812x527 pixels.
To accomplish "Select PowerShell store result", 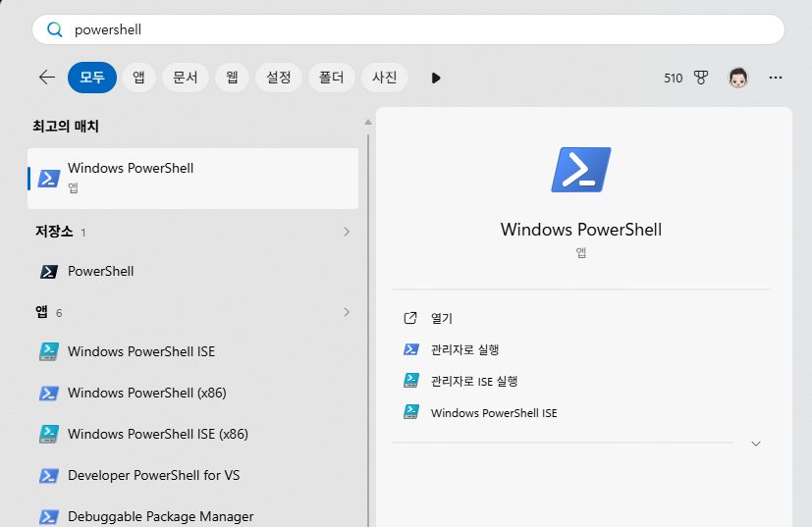I will pyautogui.click(x=192, y=271).
